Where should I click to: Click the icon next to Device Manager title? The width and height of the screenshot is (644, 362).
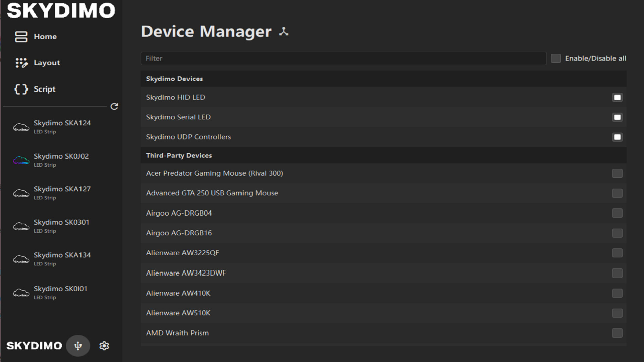tap(284, 31)
